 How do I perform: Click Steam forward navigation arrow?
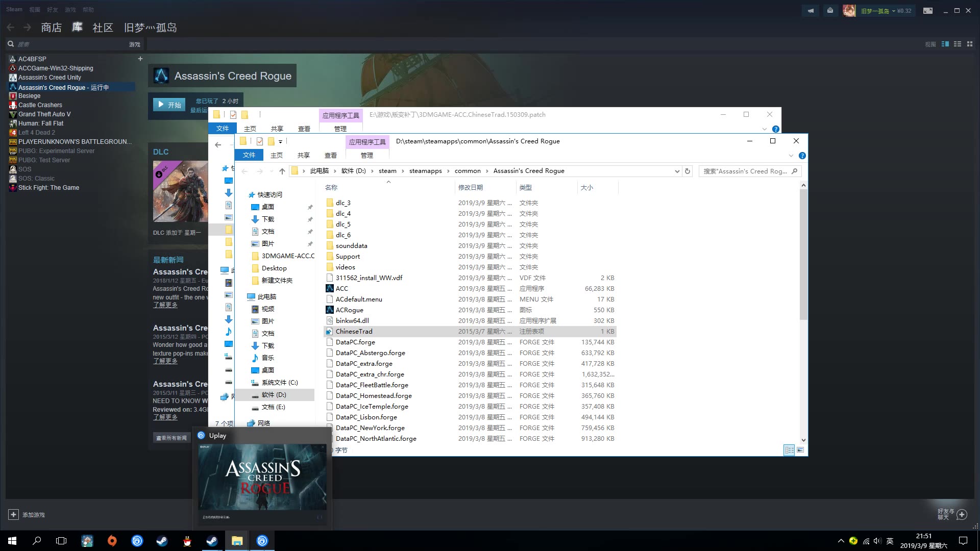pyautogui.click(x=27, y=28)
